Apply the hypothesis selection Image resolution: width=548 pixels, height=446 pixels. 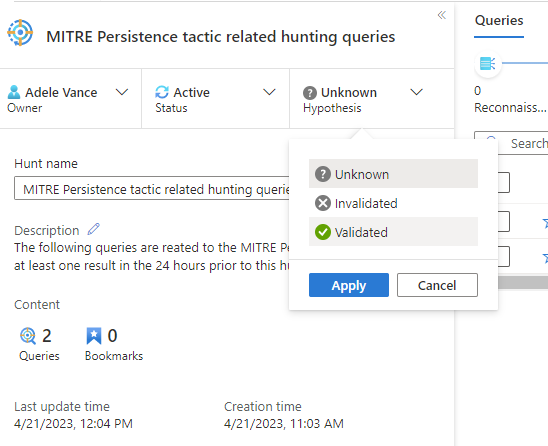tap(349, 285)
